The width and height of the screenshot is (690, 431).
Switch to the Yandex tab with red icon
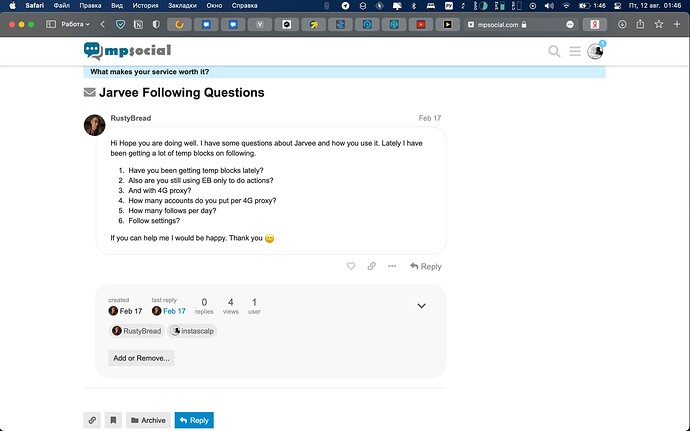tap(595, 25)
